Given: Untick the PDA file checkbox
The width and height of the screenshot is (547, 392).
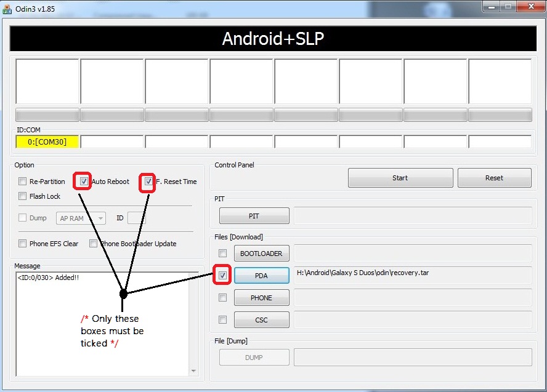Looking at the screenshot, I should [x=222, y=276].
